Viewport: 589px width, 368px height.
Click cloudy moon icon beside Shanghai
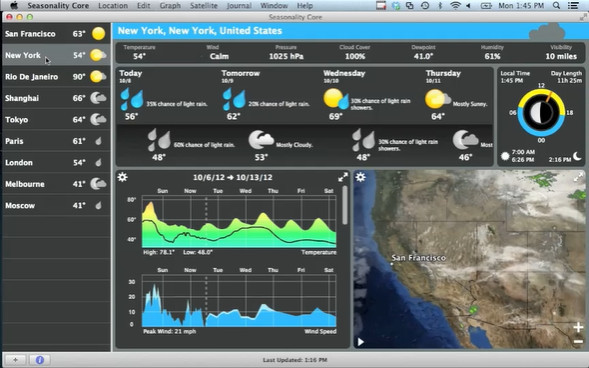pyautogui.click(x=98, y=98)
